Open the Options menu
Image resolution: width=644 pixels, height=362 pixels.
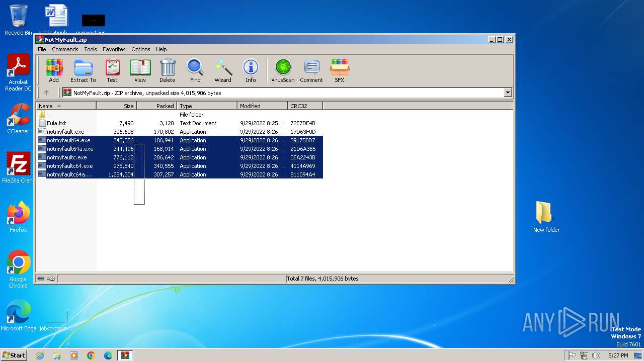[x=141, y=49]
